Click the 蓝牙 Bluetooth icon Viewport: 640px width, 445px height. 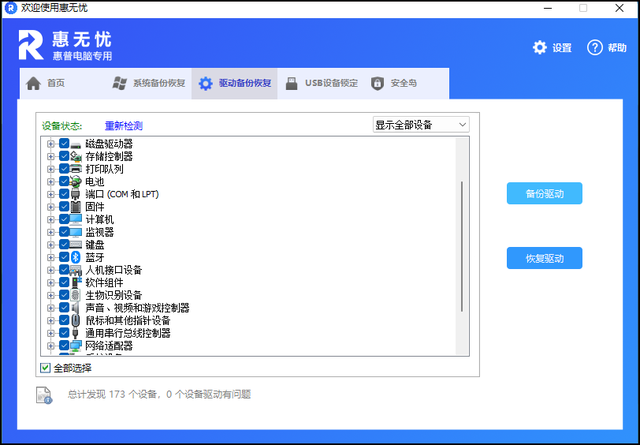(76, 257)
